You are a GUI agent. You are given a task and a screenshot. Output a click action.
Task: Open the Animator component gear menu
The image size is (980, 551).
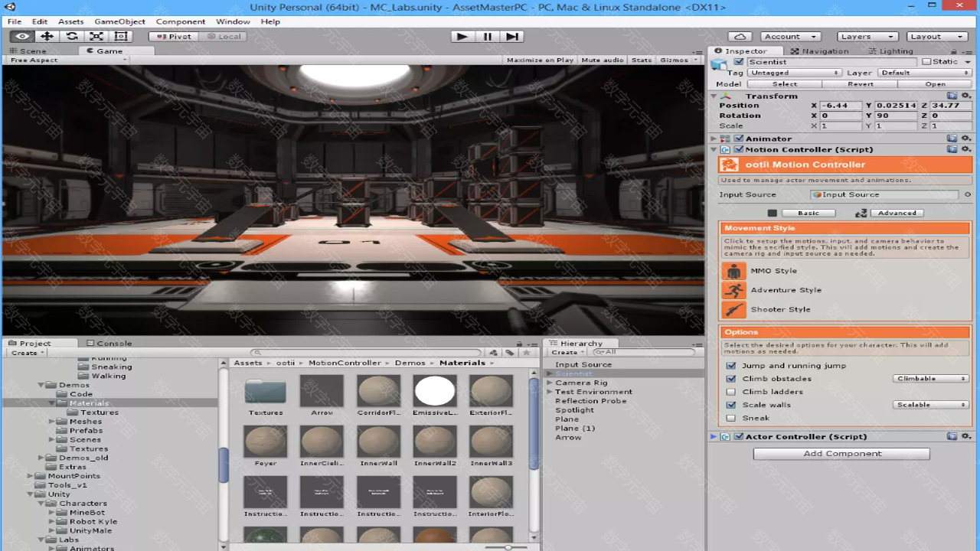click(965, 139)
